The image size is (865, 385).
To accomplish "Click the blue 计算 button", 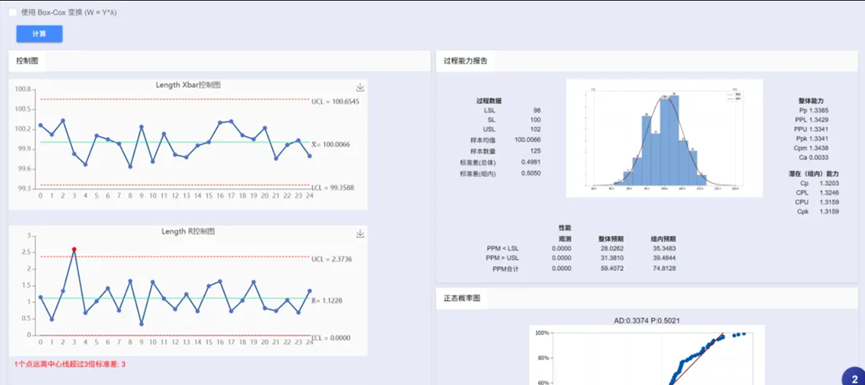I will 39,34.
